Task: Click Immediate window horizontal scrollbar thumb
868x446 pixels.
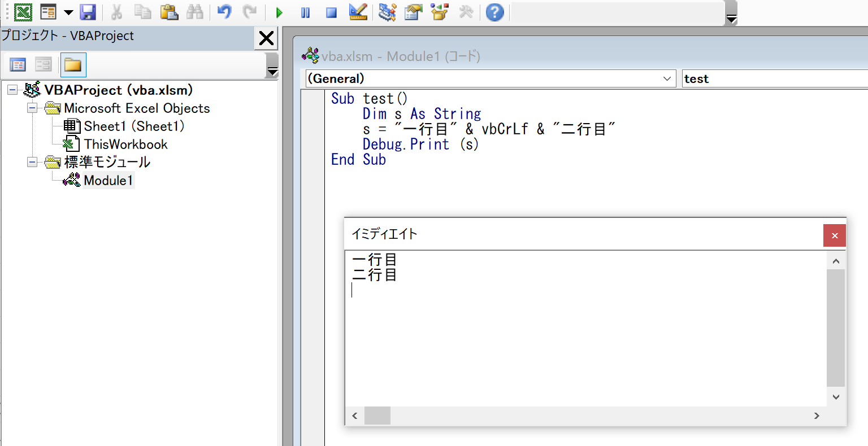Action: (377, 416)
